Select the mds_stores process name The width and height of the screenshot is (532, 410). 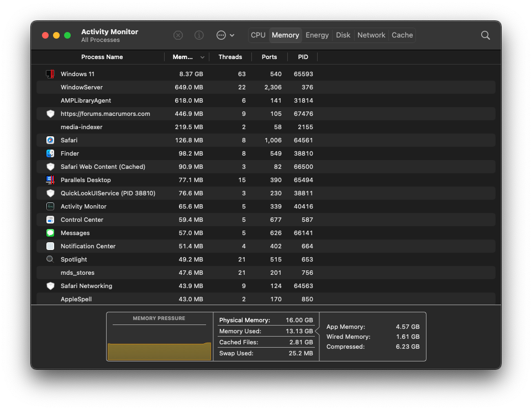[x=77, y=273]
